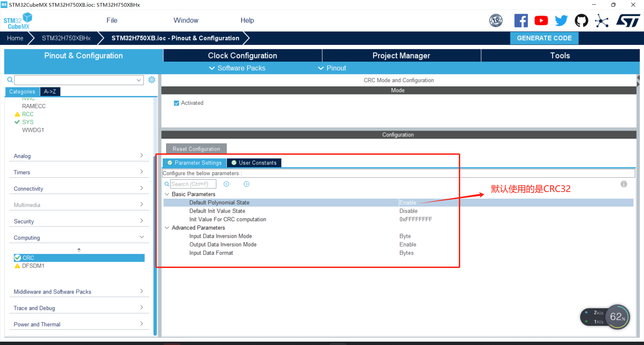The width and height of the screenshot is (644, 345).
Task: Open the categories settings gear icon
Action: pos(152,80)
